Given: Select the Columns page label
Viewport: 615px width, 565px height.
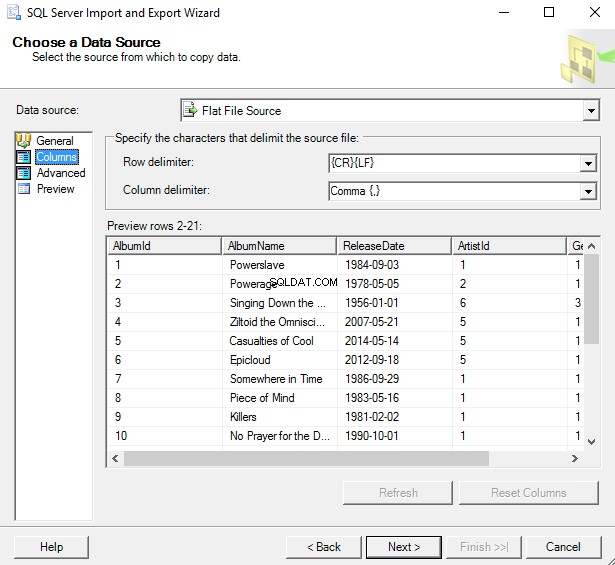Looking at the screenshot, I should (57, 157).
